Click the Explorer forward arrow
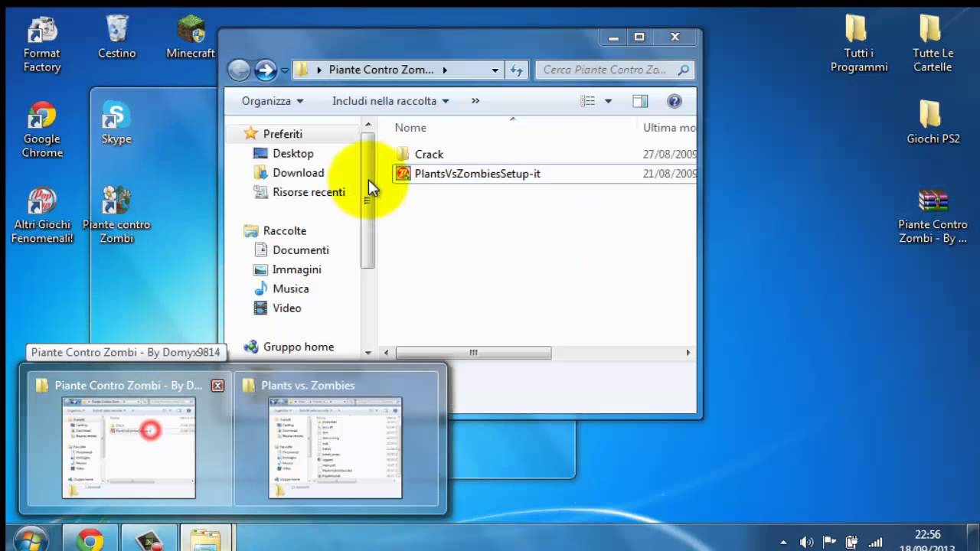 pos(266,70)
